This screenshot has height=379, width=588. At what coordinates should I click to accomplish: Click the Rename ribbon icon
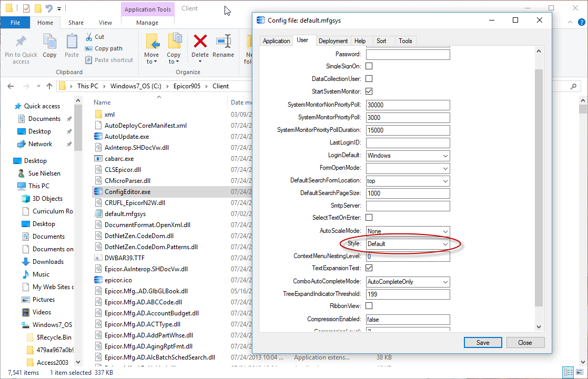pos(224,41)
